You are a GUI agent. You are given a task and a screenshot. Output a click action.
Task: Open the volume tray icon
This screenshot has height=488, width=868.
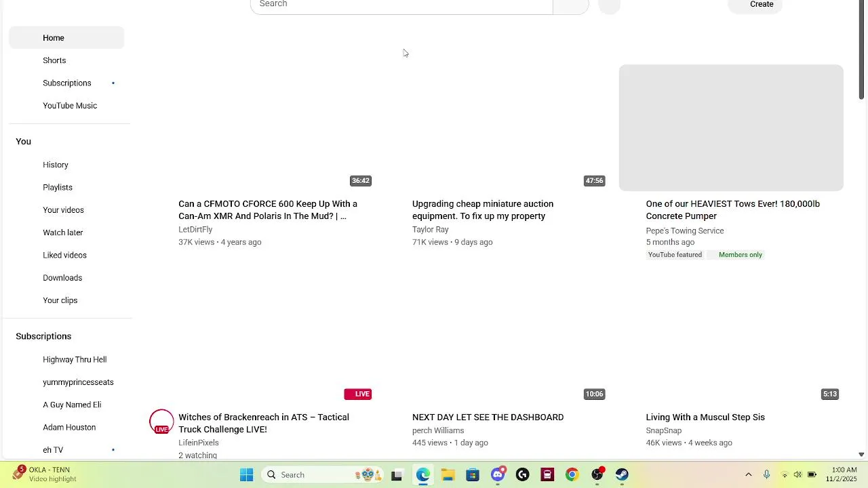[x=797, y=475]
